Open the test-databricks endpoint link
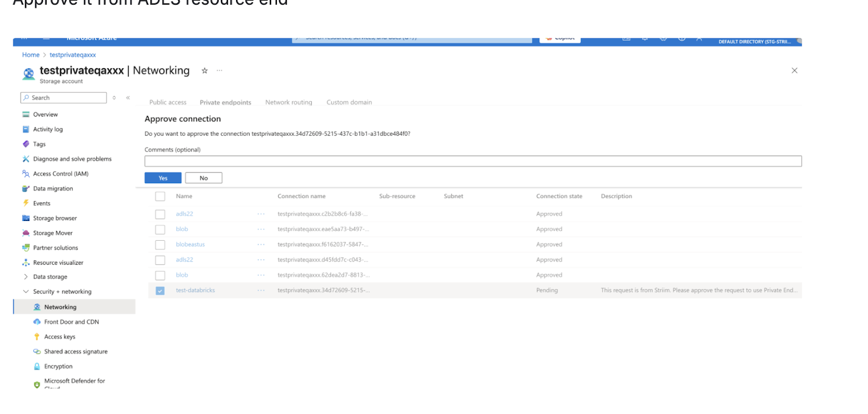868x414 pixels. tap(195, 290)
